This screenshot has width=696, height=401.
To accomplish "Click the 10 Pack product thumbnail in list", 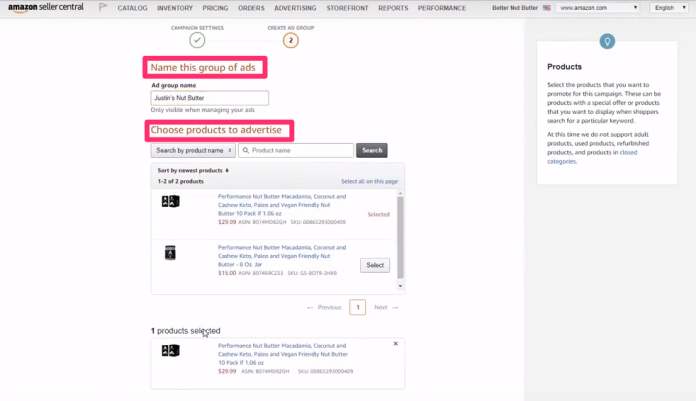I will (170, 201).
